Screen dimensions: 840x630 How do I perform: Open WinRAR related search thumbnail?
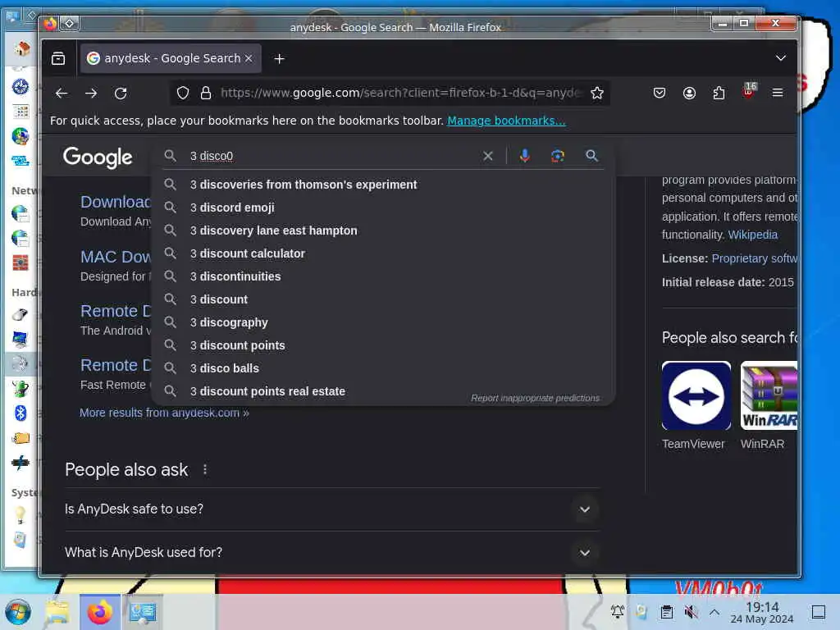point(769,396)
